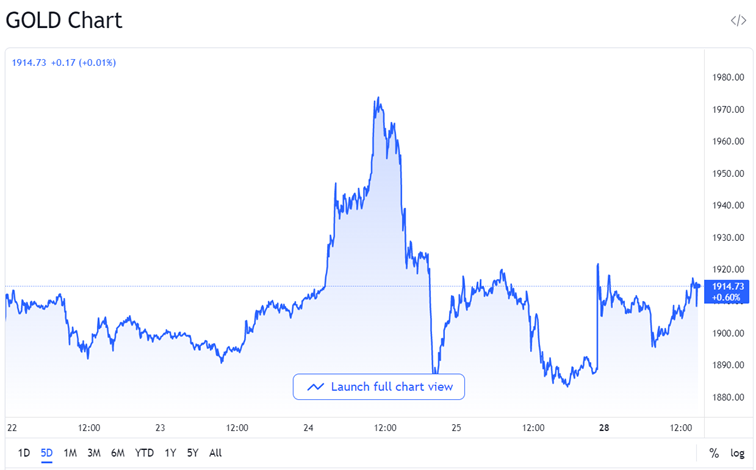Image resolution: width=756 pixels, height=470 pixels.
Task: Select the 1Y time range
Action: [171, 453]
